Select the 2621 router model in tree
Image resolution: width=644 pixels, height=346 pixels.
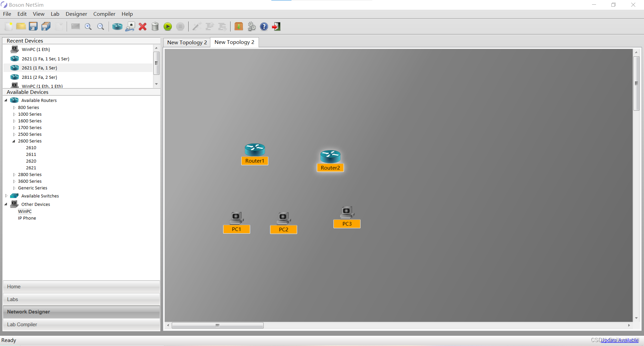click(x=31, y=168)
